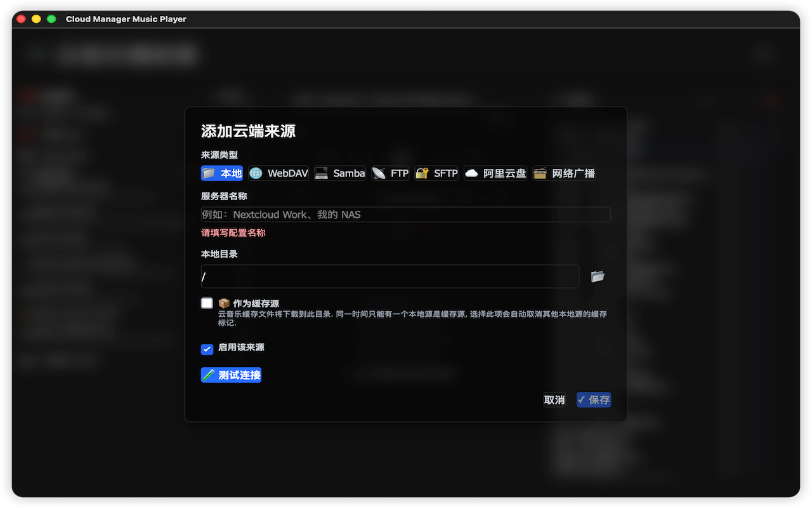Click the 取消 cancel button
This screenshot has width=812, height=508.
click(554, 400)
